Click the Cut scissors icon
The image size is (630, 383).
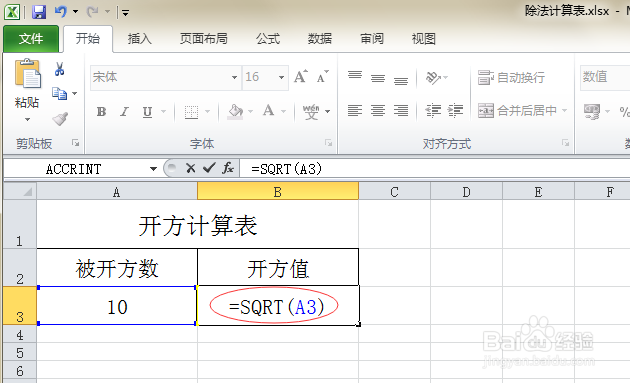click(59, 69)
